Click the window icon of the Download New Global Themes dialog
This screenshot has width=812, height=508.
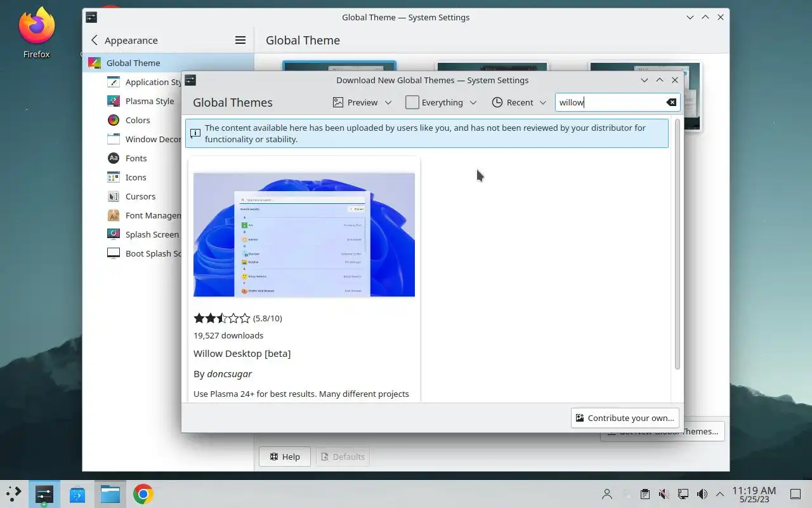[x=190, y=80]
